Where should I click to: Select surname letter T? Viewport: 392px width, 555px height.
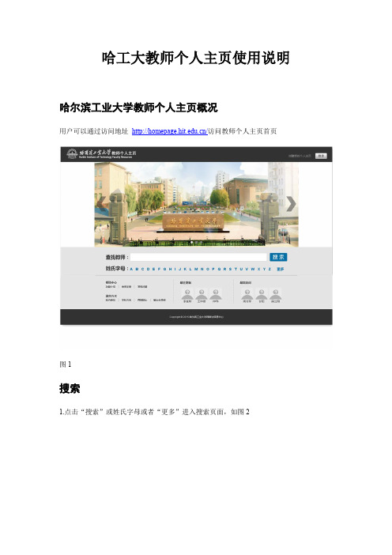point(236,269)
